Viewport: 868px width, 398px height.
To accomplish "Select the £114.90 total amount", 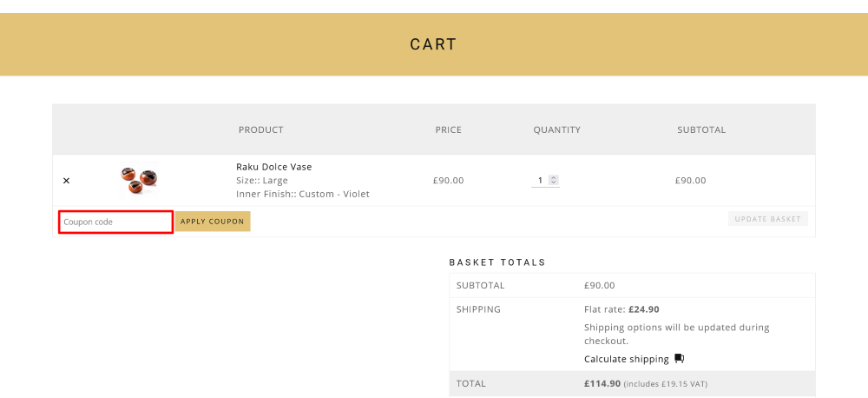I will 602,383.
